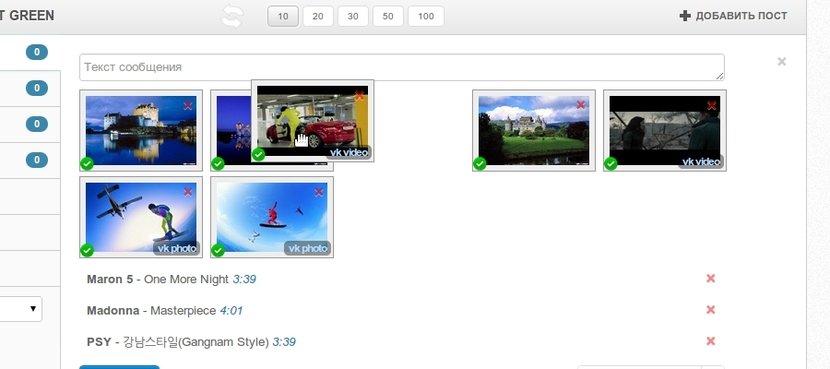Open the dropdown in the left sidebar
This screenshot has width=830, height=369.
tap(21, 308)
